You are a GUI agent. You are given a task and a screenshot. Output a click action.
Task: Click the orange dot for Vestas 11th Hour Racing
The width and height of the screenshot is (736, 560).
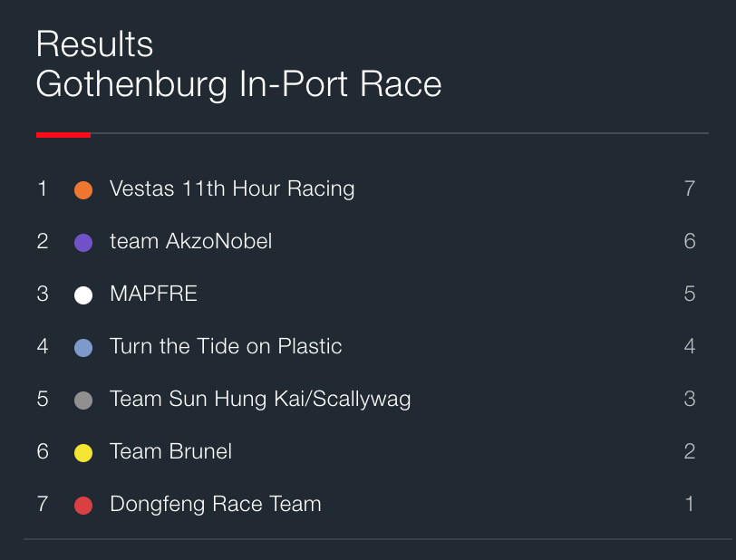[83, 190]
